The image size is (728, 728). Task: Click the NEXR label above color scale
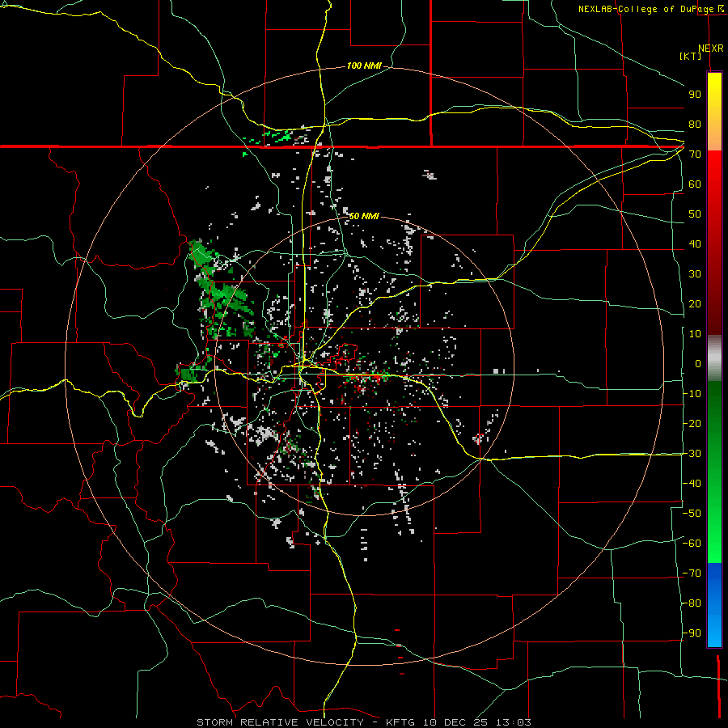click(711, 49)
